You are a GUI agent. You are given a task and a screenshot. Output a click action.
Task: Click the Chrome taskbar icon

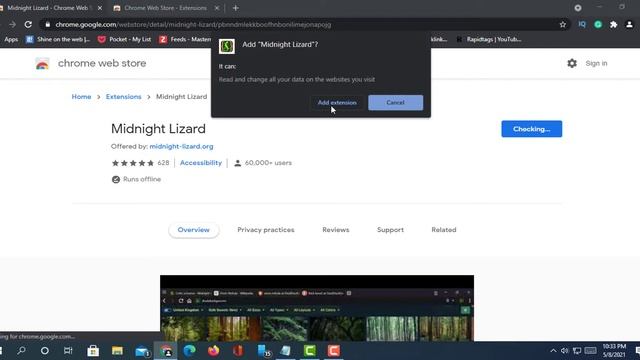tap(166, 351)
